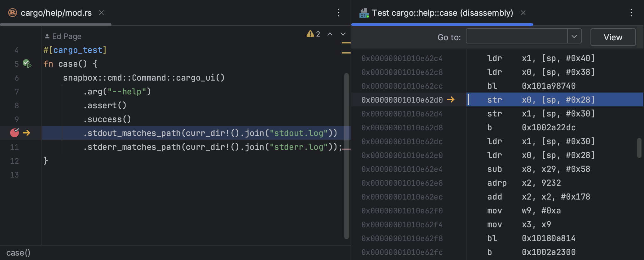Toggle the breakpoint on the stdout_matches_path line
This screenshot has width=644, height=260.
[14, 133]
